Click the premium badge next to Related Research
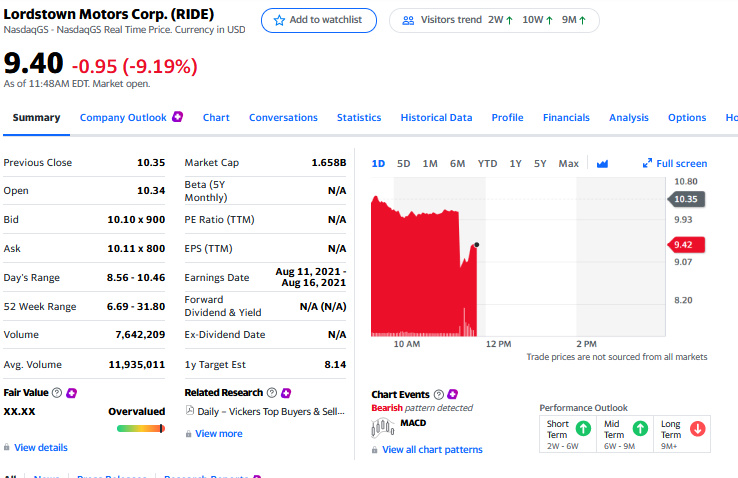This screenshot has width=738, height=478. click(286, 392)
